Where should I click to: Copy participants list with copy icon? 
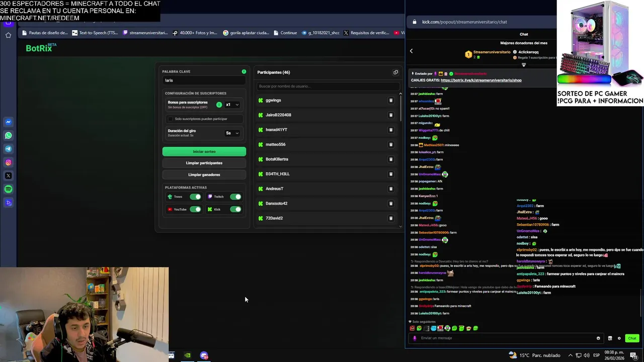(x=395, y=72)
